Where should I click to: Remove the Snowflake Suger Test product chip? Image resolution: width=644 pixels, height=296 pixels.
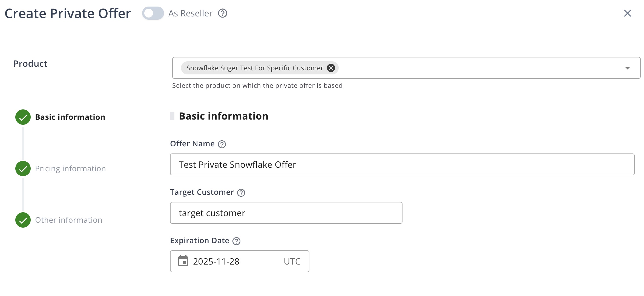point(331,68)
